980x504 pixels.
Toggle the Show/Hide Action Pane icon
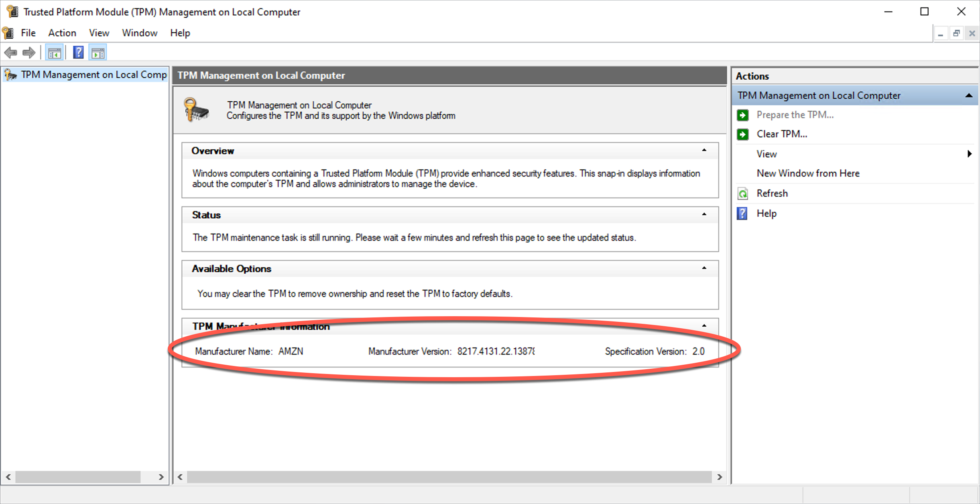(x=98, y=53)
